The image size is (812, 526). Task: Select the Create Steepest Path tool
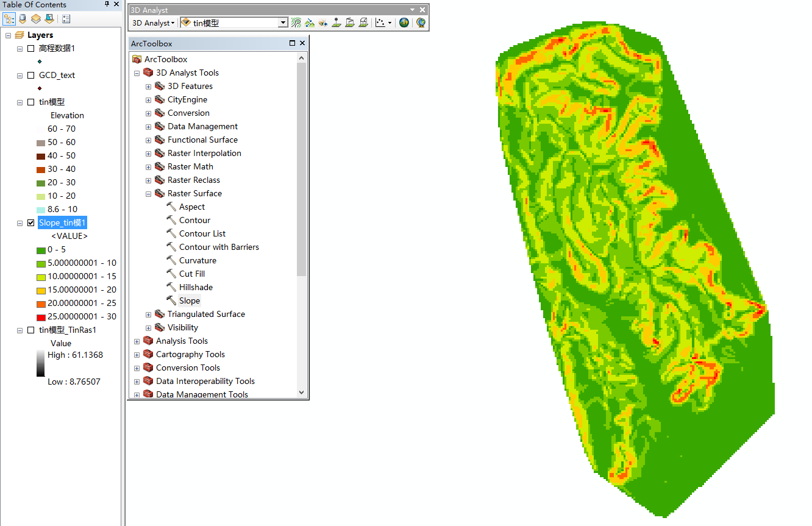[309, 23]
